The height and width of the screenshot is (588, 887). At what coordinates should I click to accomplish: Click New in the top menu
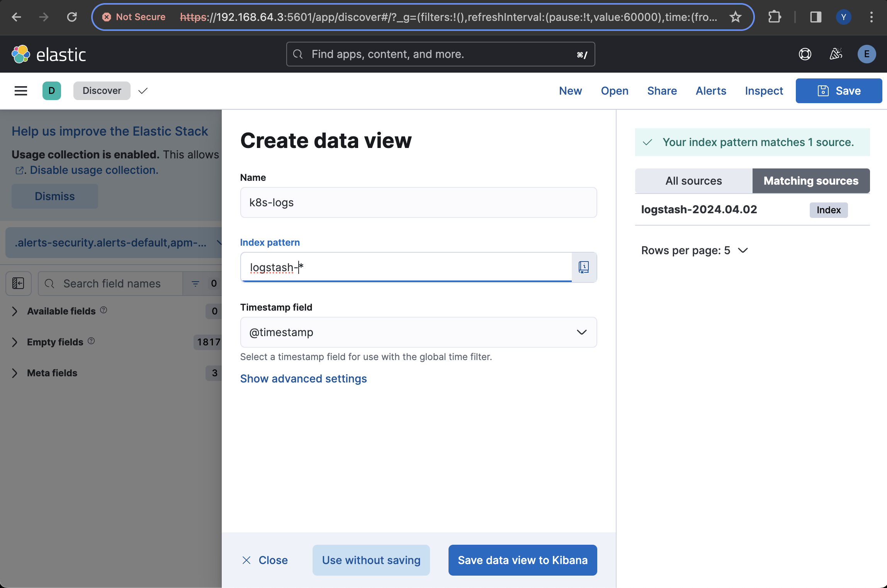[x=570, y=91]
